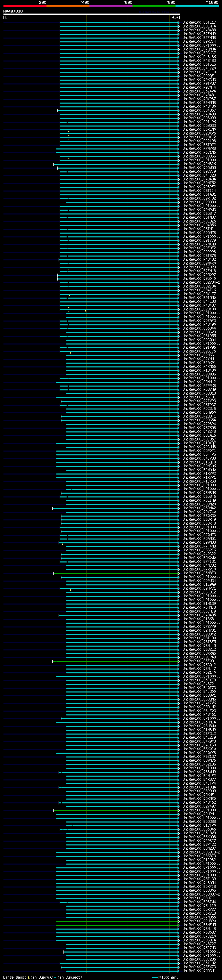Screen dimensions: 222x980
Task: Select hit label UniRef100_B6T5L5
Action: point(199,65)
